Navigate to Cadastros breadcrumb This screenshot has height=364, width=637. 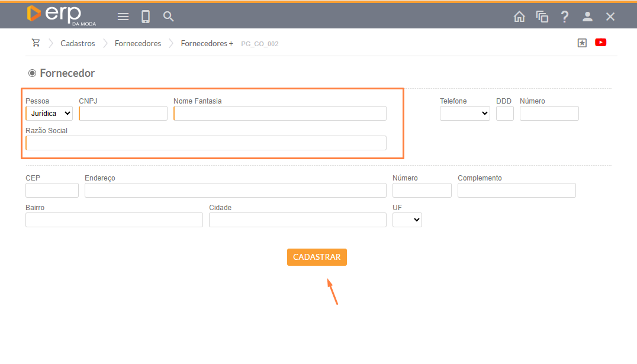click(78, 43)
